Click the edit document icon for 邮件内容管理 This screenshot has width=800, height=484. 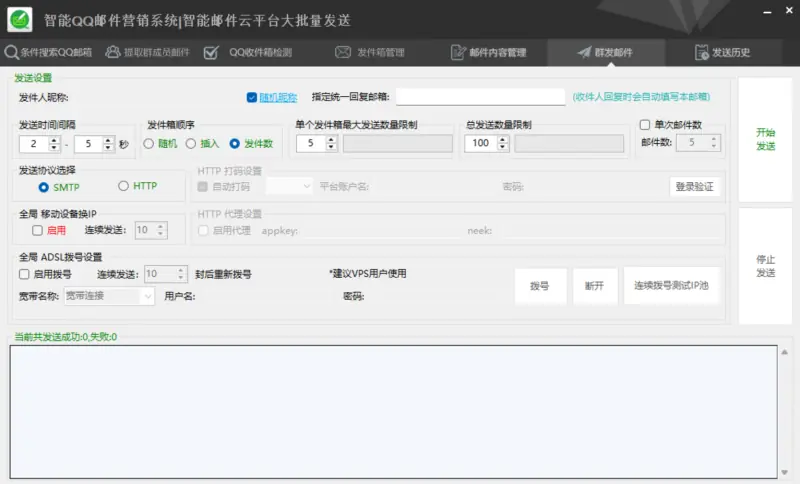pyautogui.click(x=458, y=52)
